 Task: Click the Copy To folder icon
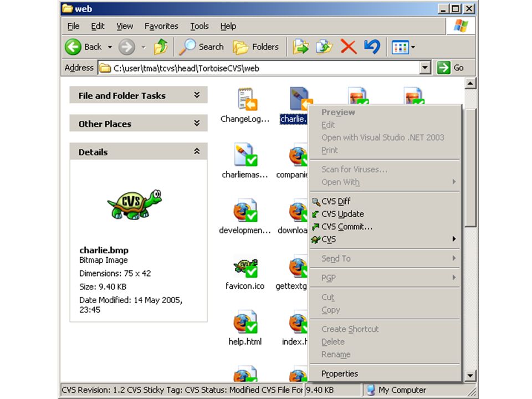tap(324, 47)
